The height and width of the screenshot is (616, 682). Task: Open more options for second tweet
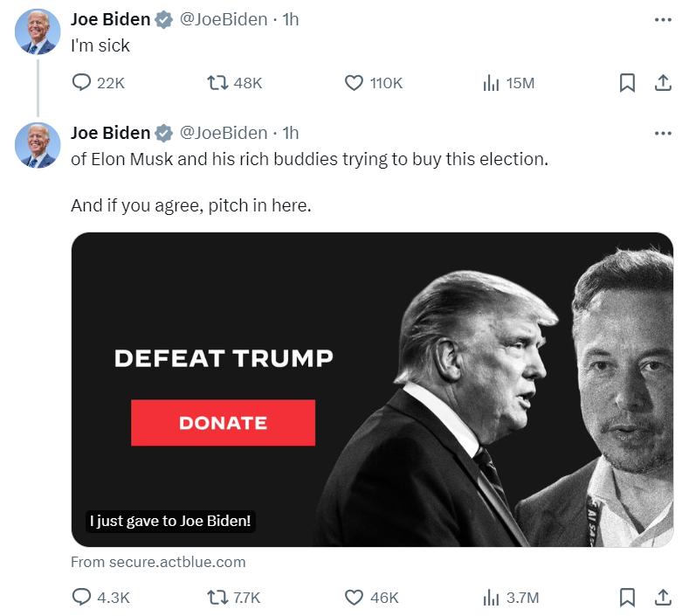coord(663,133)
